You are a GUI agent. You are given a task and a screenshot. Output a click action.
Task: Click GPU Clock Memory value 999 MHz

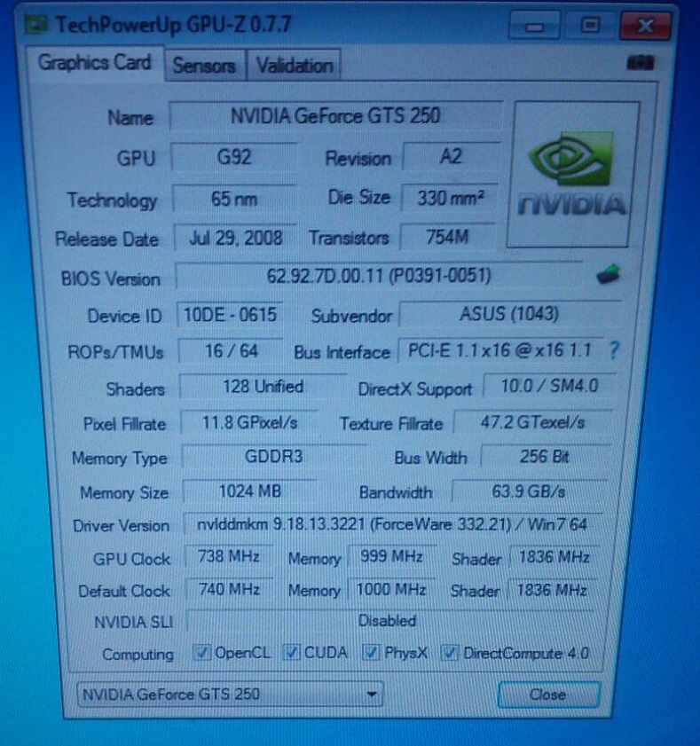point(392,556)
